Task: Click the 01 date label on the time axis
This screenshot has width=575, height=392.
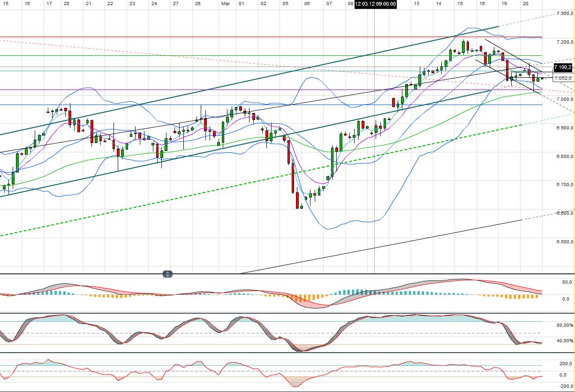Action: click(x=242, y=4)
